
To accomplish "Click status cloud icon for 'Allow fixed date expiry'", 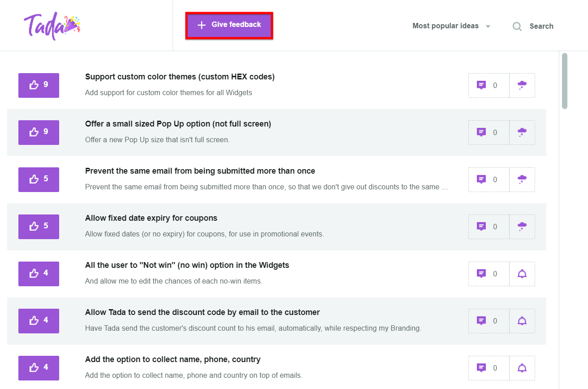I will point(522,227).
